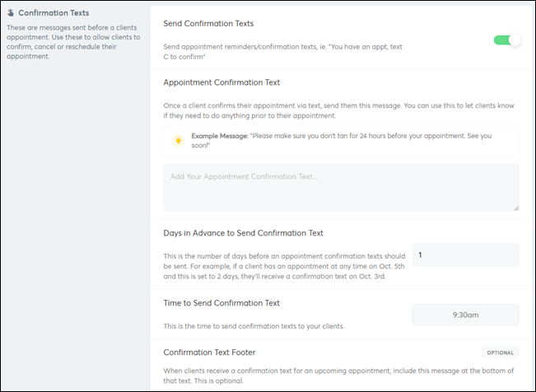Click the Appointment Confirmation Text heading
The height and width of the screenshot is (392, 536).
coord(221,82)
